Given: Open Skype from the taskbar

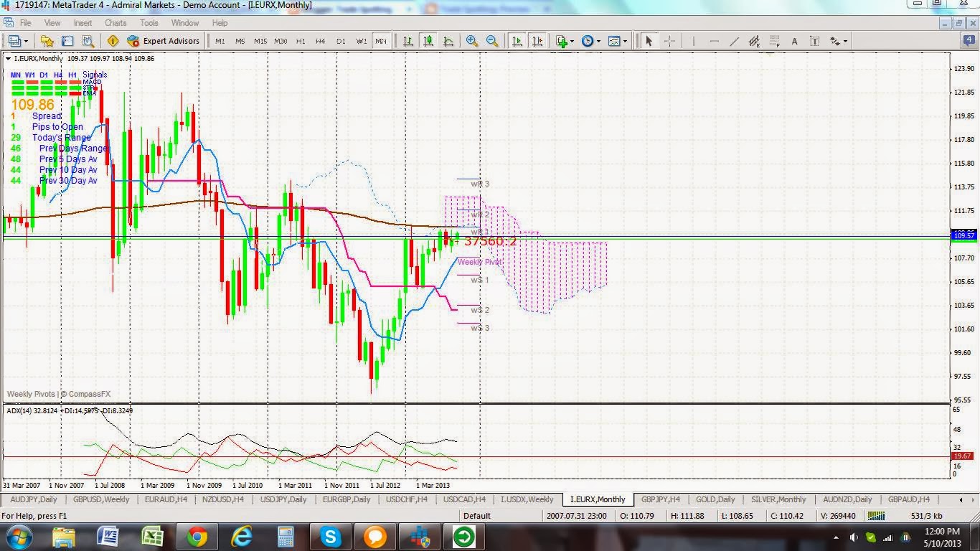Looking at the screenshot, I should (331, 537).
